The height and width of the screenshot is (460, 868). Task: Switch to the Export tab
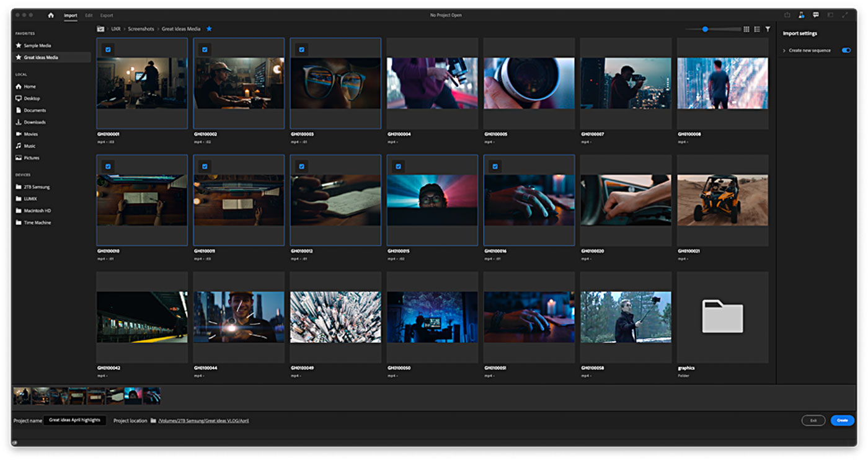[107, 15]
